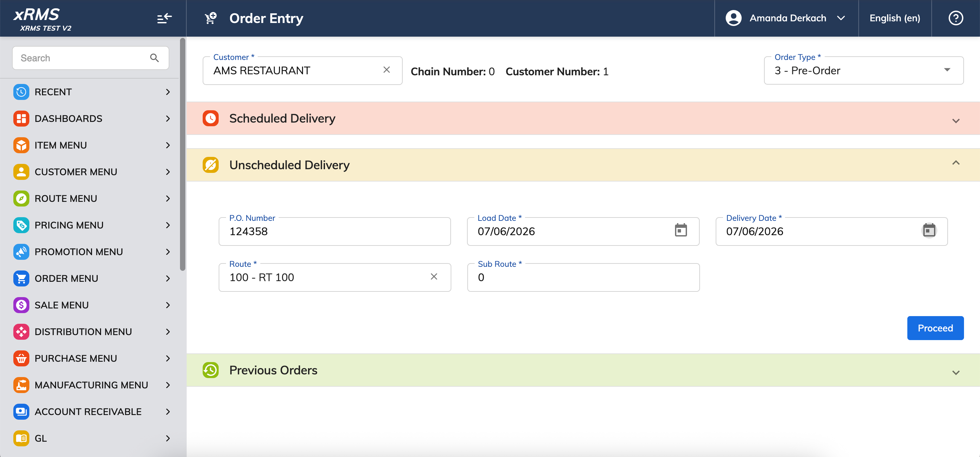
Task: Click the search magnifier icon in sidebar
Action: pos(154,58)
